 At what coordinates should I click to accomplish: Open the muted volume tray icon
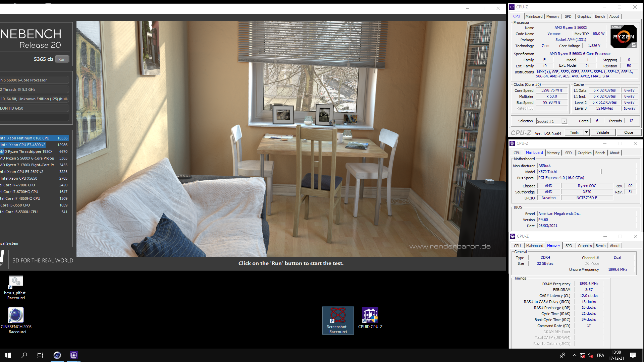click(x=591, y=355)
